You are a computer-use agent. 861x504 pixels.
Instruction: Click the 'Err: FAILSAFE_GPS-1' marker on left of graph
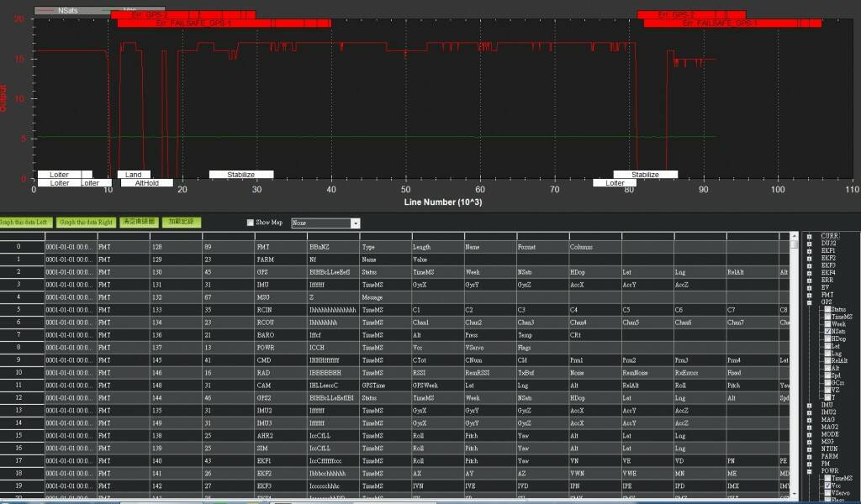(224, 24)
